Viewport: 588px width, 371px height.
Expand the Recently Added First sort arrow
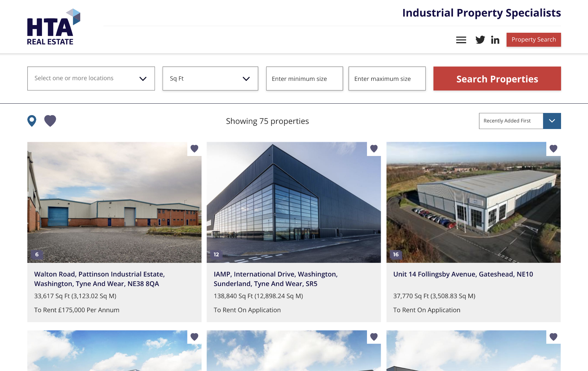pyautogui.click(x=552, y=121)
